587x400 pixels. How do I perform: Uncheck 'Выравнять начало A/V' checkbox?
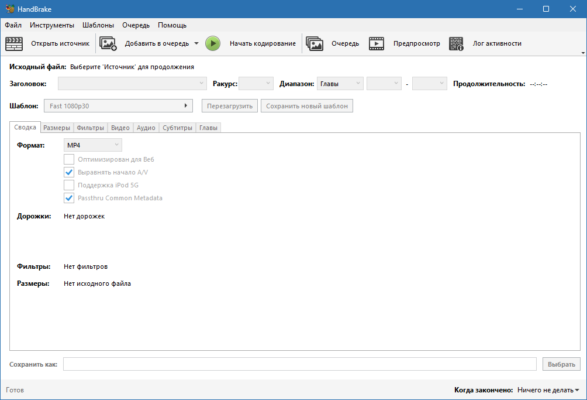(69, 172)
